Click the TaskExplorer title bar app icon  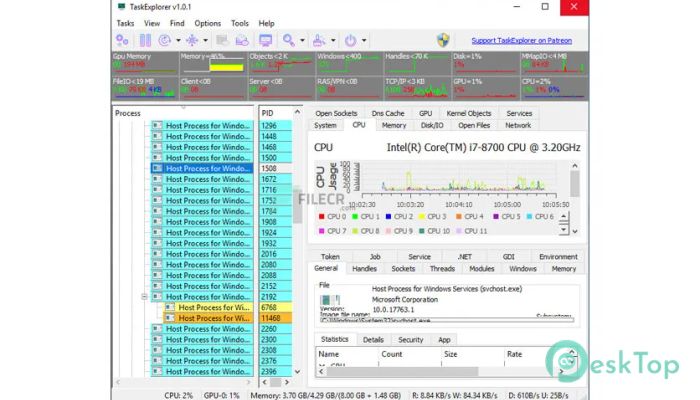tap(121, 7)
